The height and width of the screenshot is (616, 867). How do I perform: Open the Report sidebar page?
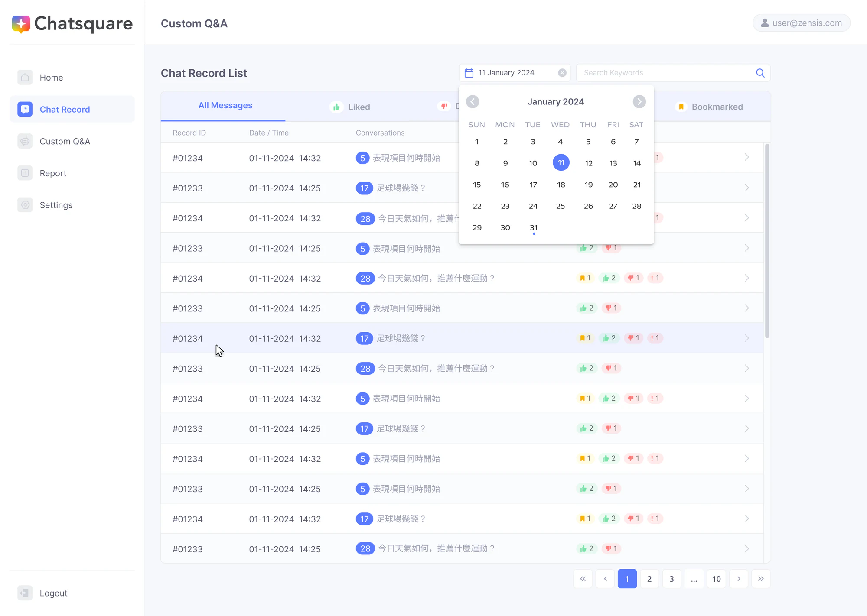(x=72, y=173)
